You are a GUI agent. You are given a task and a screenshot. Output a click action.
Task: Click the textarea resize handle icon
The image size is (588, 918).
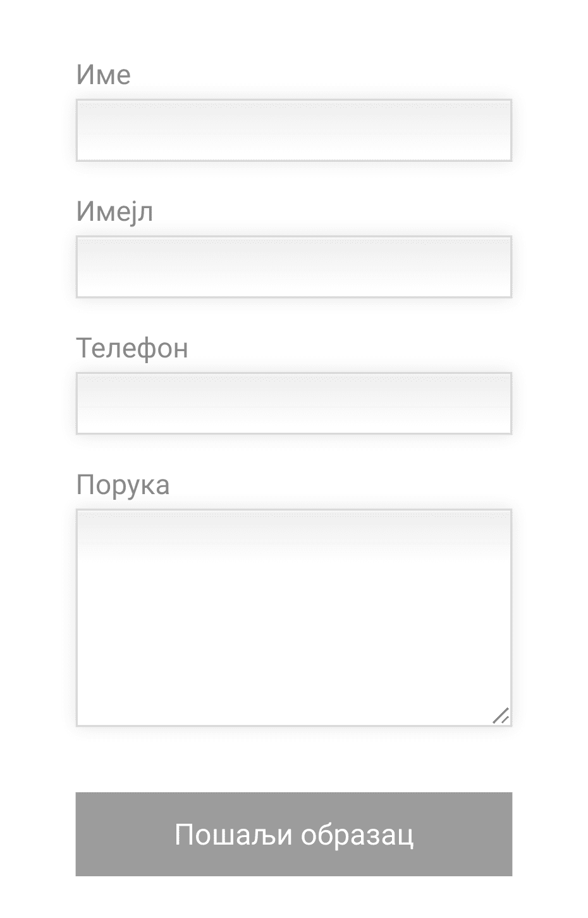pos(501,716)
